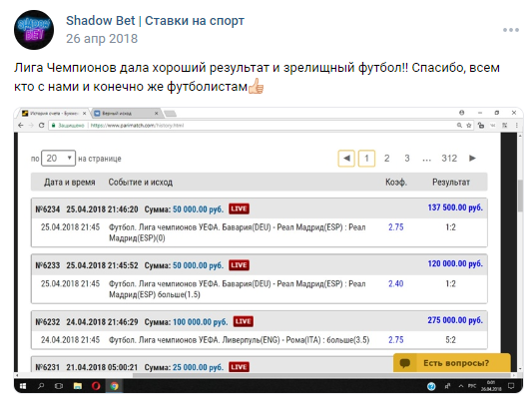Open File Explorer from the taskbar
Image resolution: width=532 pixels, height=403 pixels.
pos(78,386)
